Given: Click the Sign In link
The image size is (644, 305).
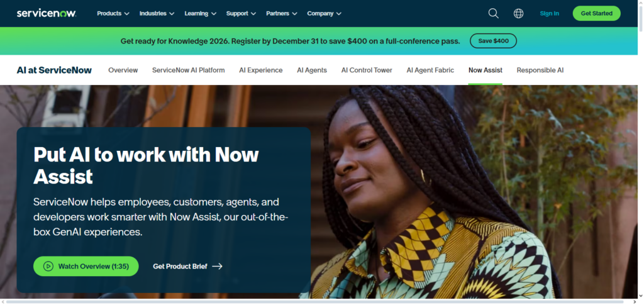Looking at the screenshot, I should pos(550,14).
